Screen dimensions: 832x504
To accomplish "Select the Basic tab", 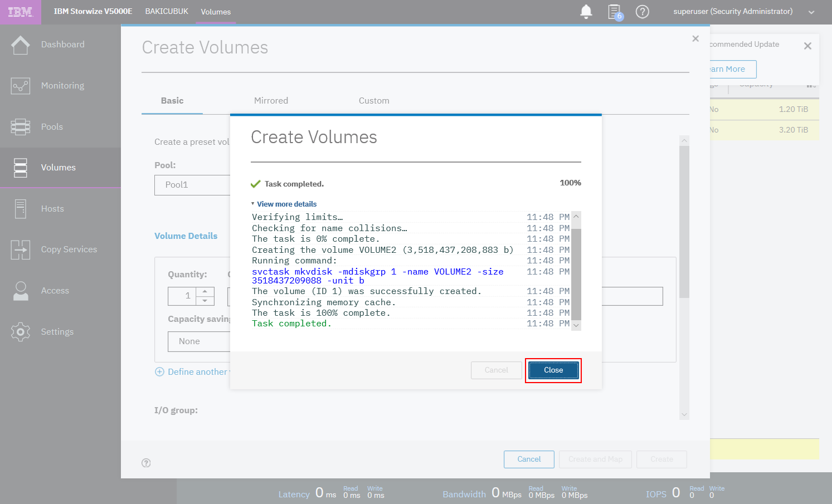I will (172, 101).
